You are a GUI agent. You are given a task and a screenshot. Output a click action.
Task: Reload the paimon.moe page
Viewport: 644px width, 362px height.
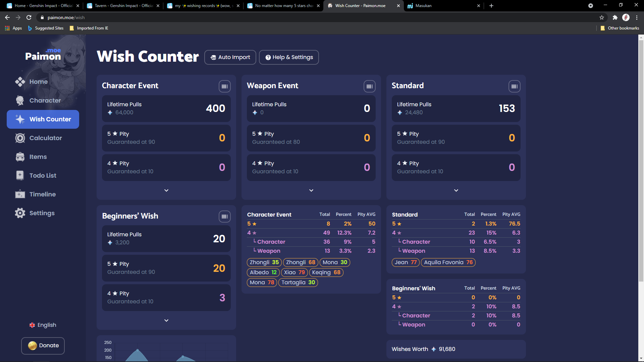tap(29, 17)
